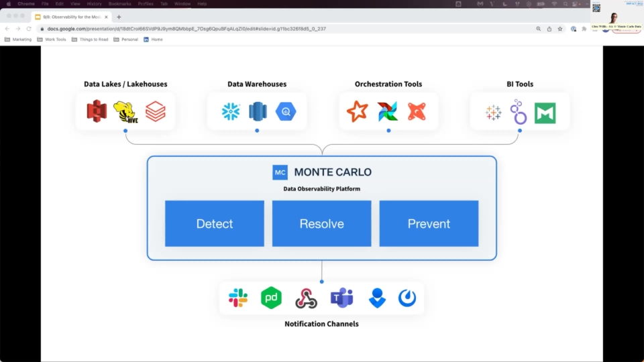This screenshot has height=362, width=644.
Task: Close the Observability presentation tab
Action: pos(106,17)
